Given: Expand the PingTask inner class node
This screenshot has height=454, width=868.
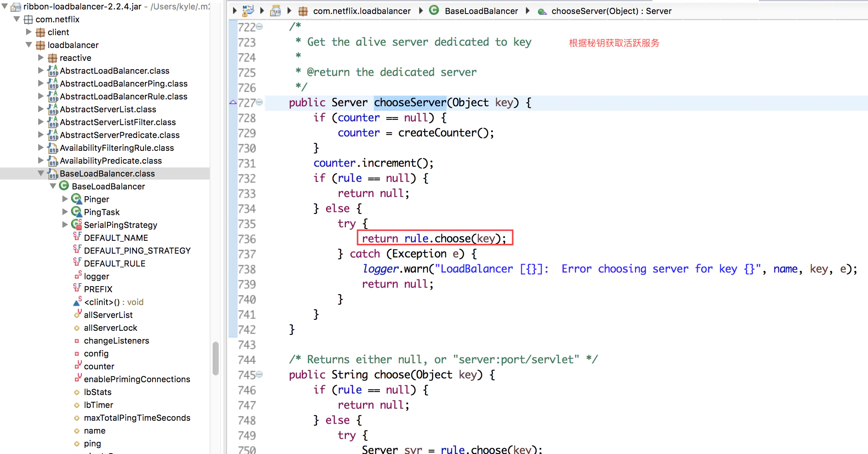Looking at the screenshot, I should pyautogui.click(x=65, y=212).
